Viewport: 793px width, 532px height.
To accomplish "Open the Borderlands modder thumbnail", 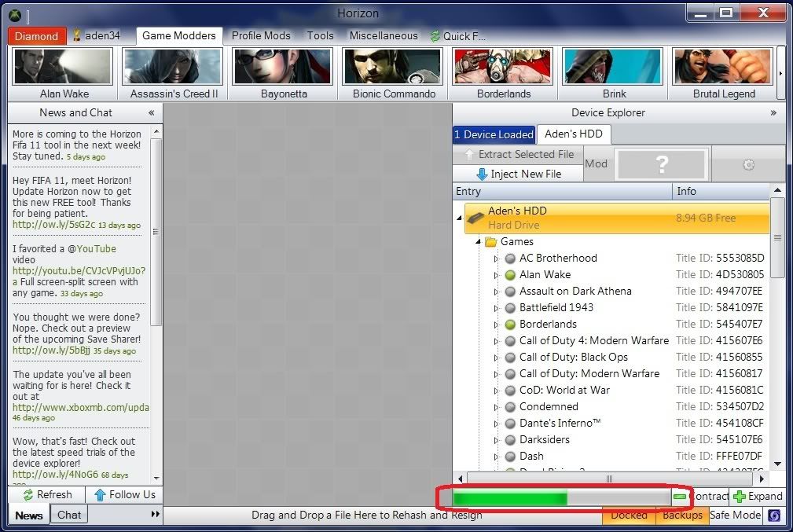I will tap(503, 67).
